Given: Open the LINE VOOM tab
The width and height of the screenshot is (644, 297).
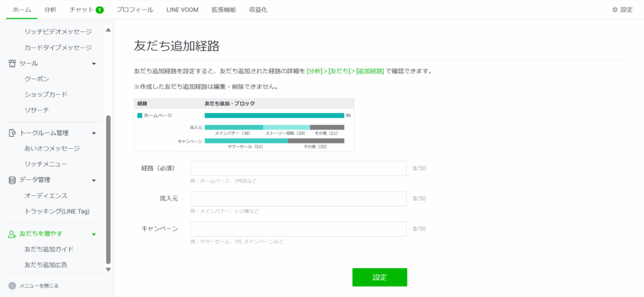Looking at the screenshot, I should coord(182,10).
